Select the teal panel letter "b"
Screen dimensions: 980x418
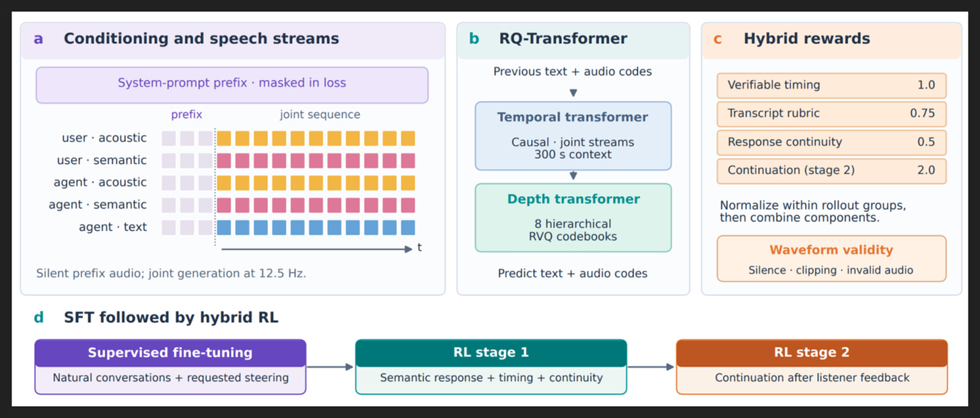475,38
